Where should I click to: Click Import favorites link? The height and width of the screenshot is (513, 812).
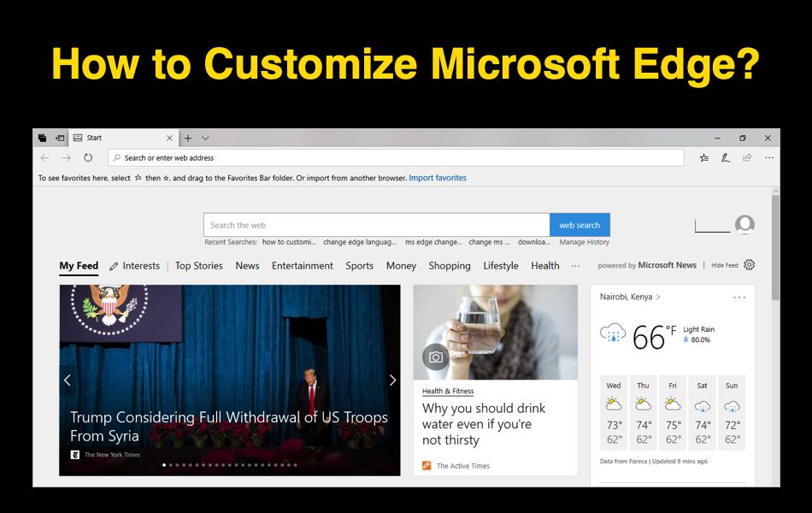tap(438, 178)
